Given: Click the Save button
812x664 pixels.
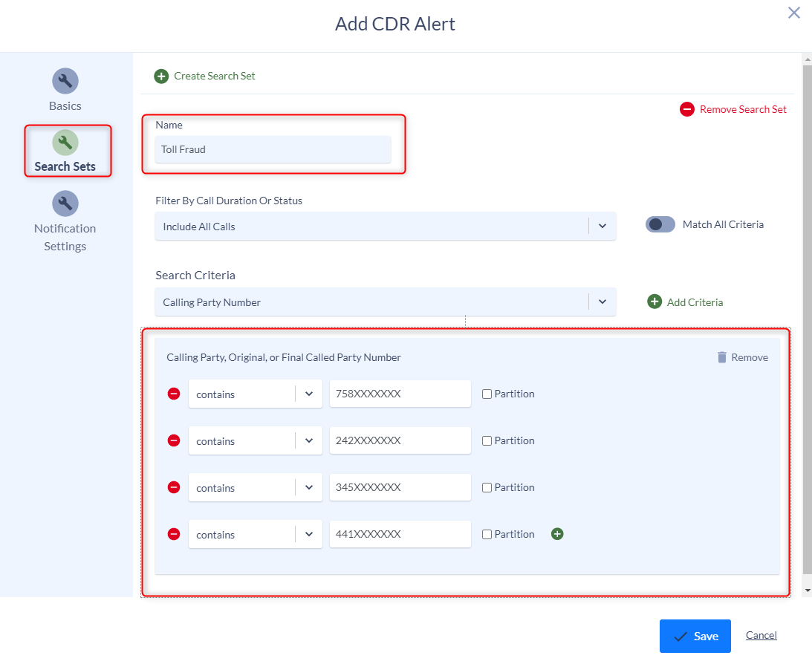Looking at the screenshot, I should tap(695, 636).
